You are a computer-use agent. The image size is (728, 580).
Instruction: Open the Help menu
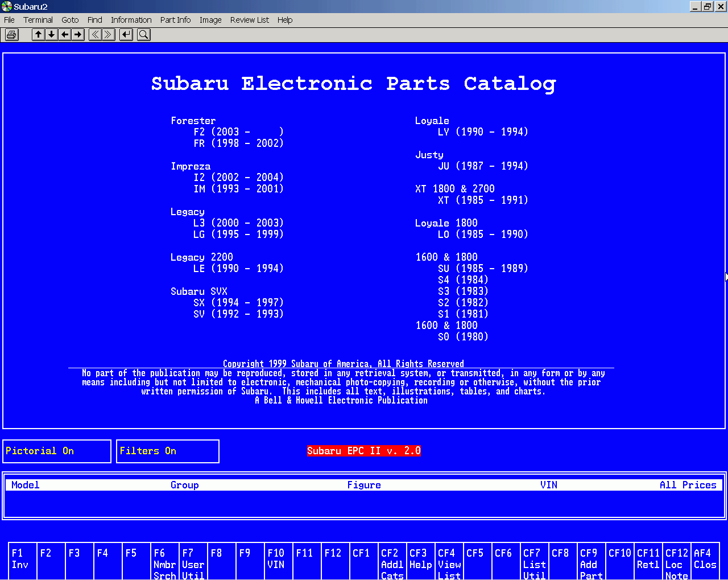pos(285,20)
